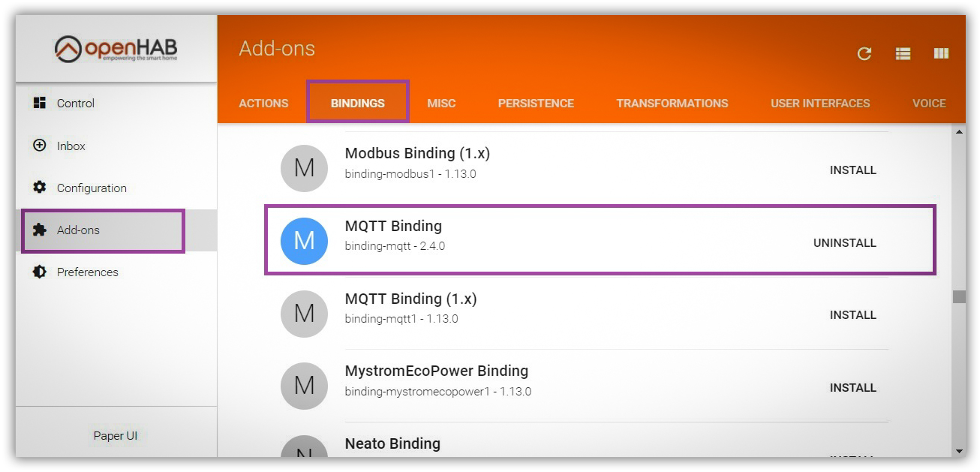The height and width of the screenshot is (472, 980).
Task: Click the scrollbar down arrow
Action: (959, 451)
